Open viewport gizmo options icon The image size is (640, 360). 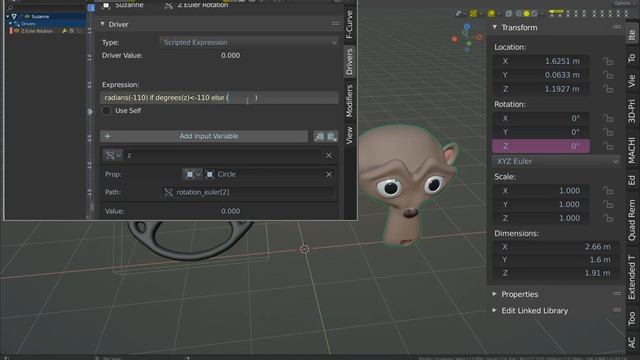pyautogui.click(x=473, y=13)
